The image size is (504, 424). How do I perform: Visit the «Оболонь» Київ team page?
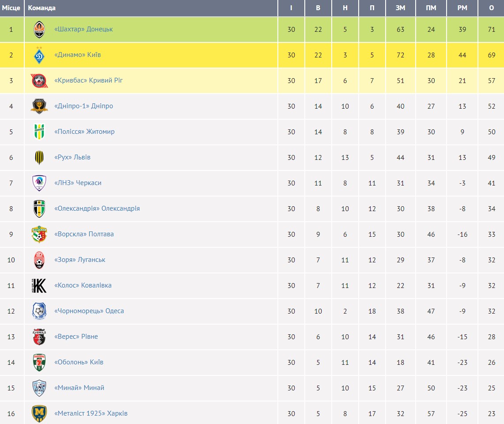(79, 362)
